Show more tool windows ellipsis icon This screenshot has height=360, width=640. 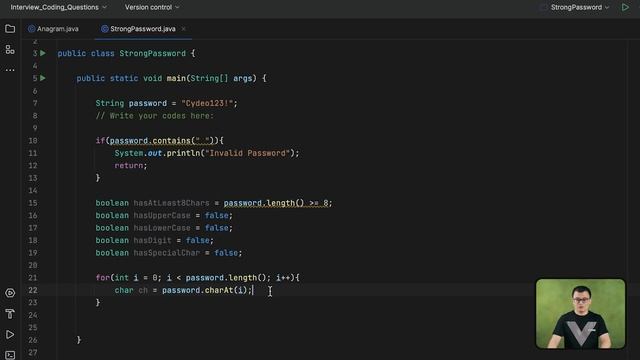point(10,70)
